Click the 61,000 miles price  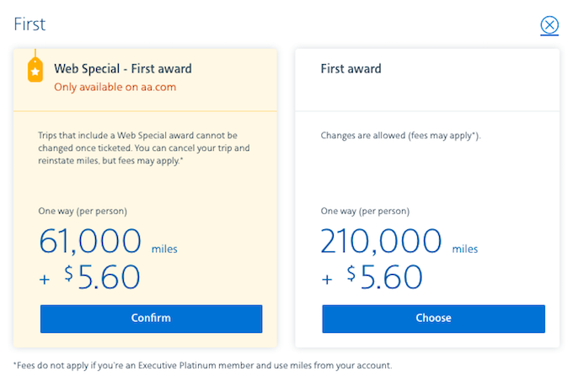[x=90, y=241]
